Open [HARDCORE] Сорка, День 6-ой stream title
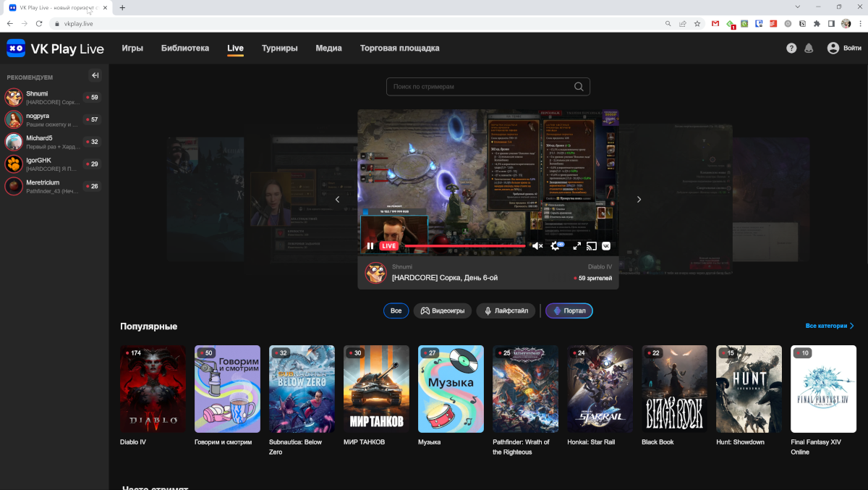The width and height of the screenshot is (868, 490). [445, 278]
